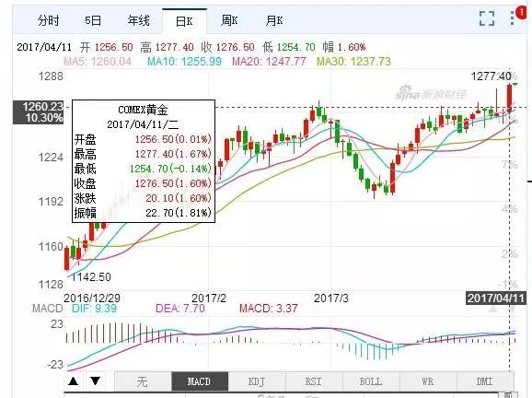Image resolution: width=532 pixels, height=398 pixels.
Task: Click the MACD: 3.37 value
Action: pos(269,309)
